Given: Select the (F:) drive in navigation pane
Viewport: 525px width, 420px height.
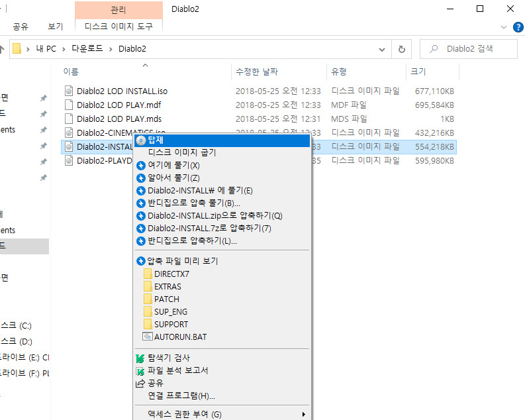Looking at the screenshot, I should [x=24, y=373].
